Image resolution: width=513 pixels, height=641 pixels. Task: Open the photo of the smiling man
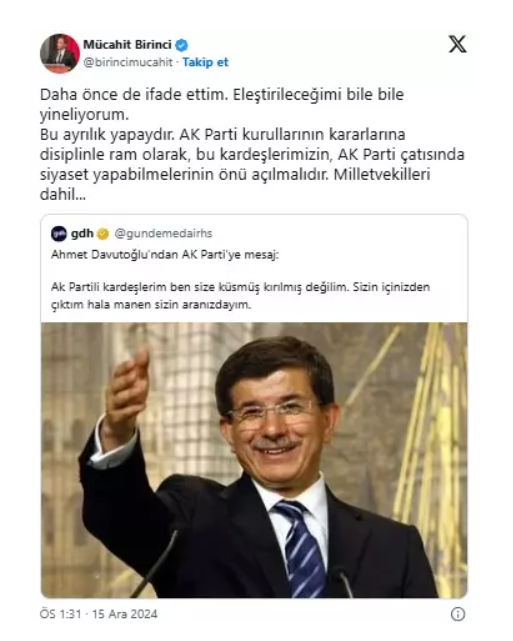coord(254,460)
